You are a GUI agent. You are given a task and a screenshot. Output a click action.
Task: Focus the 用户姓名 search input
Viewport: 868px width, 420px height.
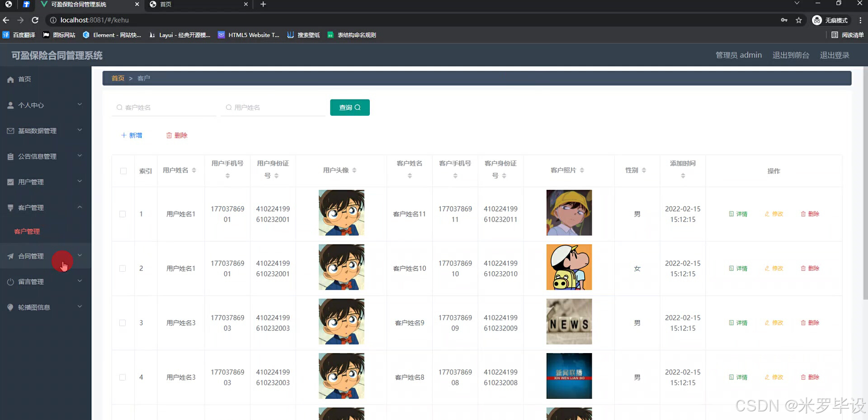pyautogui.click(x=273, y=108)
